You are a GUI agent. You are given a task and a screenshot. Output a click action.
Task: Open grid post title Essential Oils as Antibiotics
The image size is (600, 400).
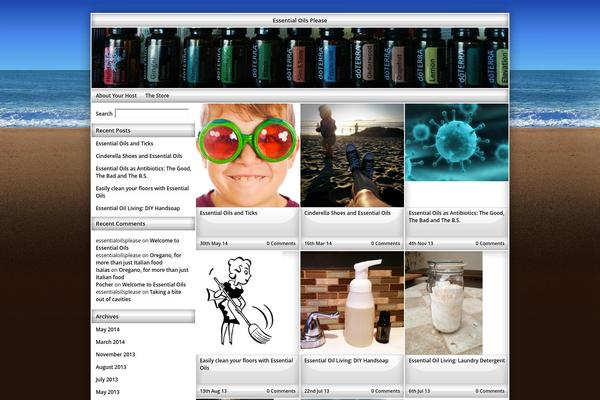tap(457, 217)
